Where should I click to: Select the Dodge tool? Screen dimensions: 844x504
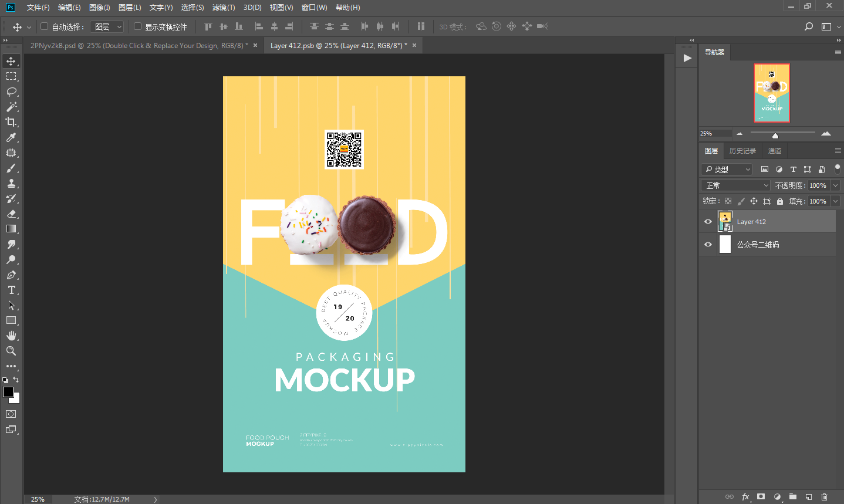11,259
